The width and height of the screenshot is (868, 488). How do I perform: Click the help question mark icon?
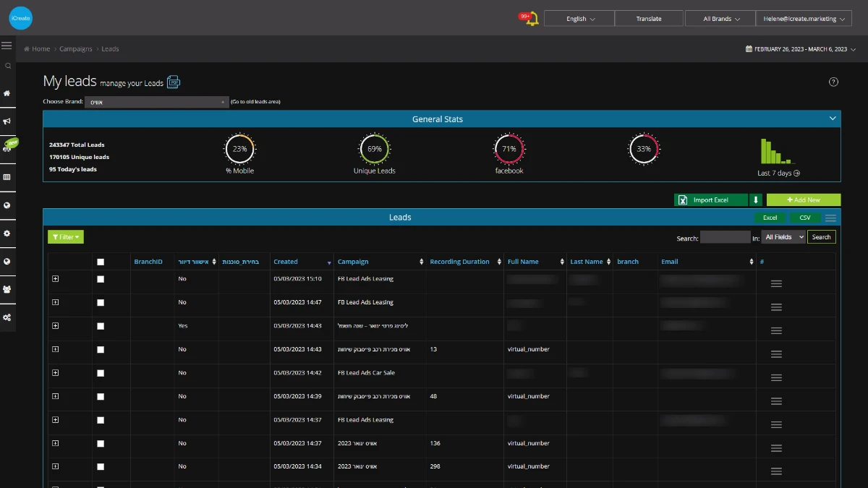coord(833,82)
